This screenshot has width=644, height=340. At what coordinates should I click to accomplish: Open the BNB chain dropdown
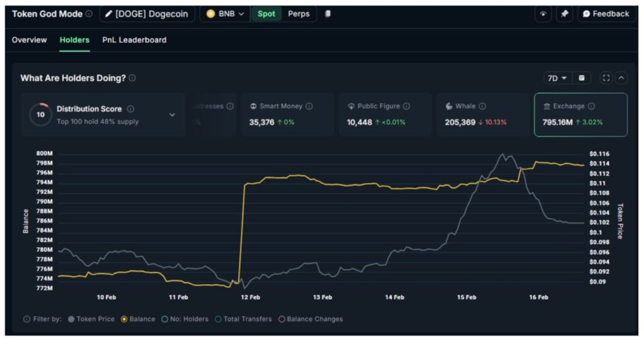coord(225,14)
